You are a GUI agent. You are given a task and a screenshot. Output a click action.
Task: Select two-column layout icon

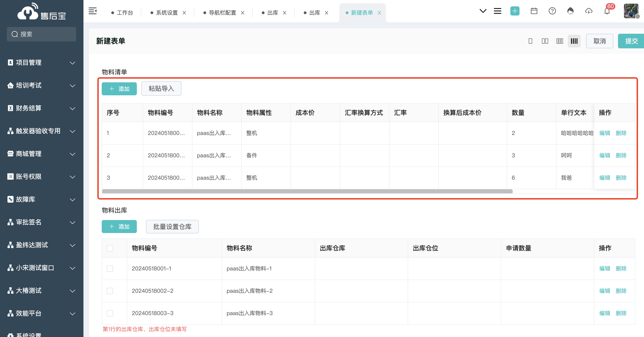coord(545,41)
